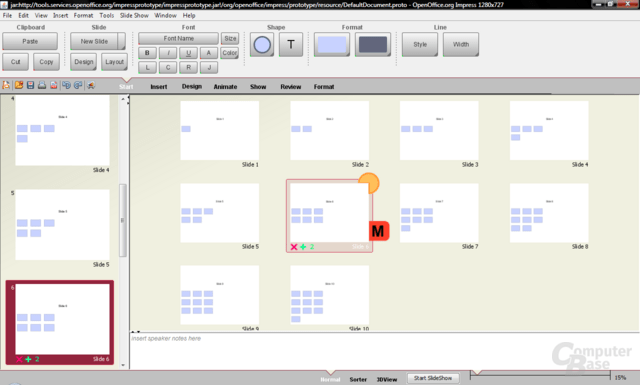Open the Tools menu

tap(107, 16)
